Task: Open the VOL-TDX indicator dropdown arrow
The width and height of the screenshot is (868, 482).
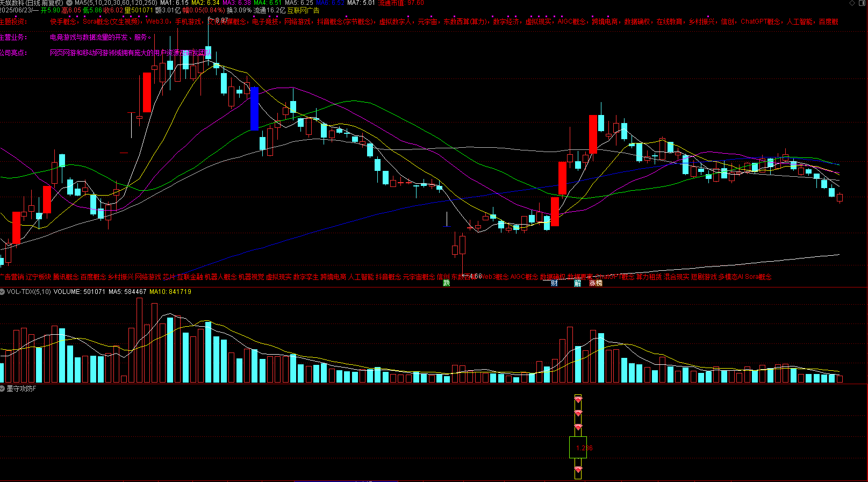Action: pyautogui.click(x=3, y=292)
